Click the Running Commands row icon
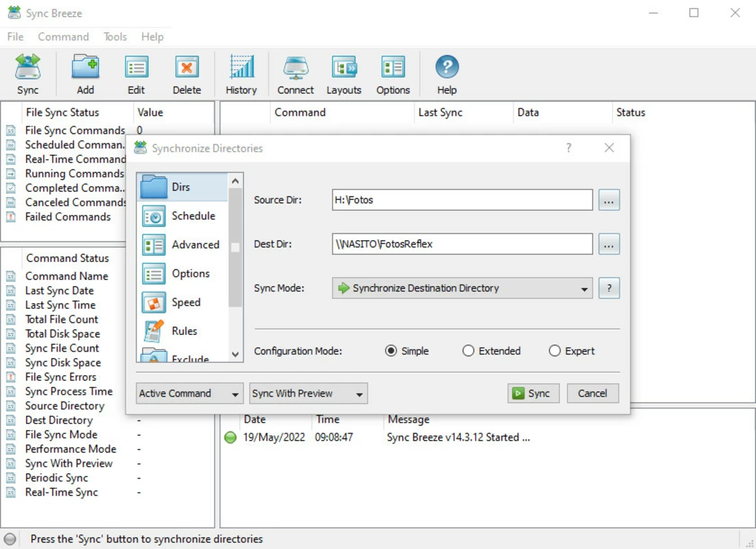This screenshot has height=549, width=756. [11, 174]
